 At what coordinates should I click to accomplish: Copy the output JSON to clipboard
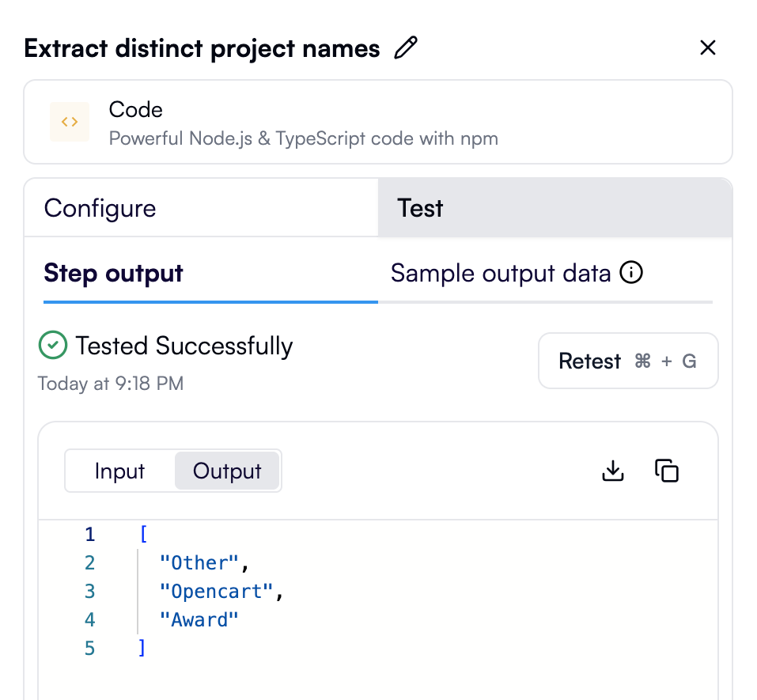667,471
